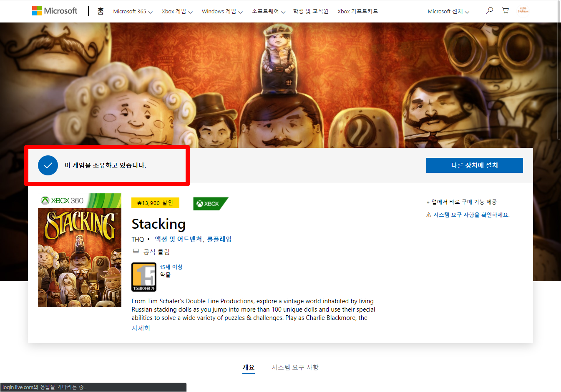Image resolution: width=561 pixels, height=392 pixels.
Task: Click the THQ publisher name
Action: pyautogui.click(x=138, y=240)
